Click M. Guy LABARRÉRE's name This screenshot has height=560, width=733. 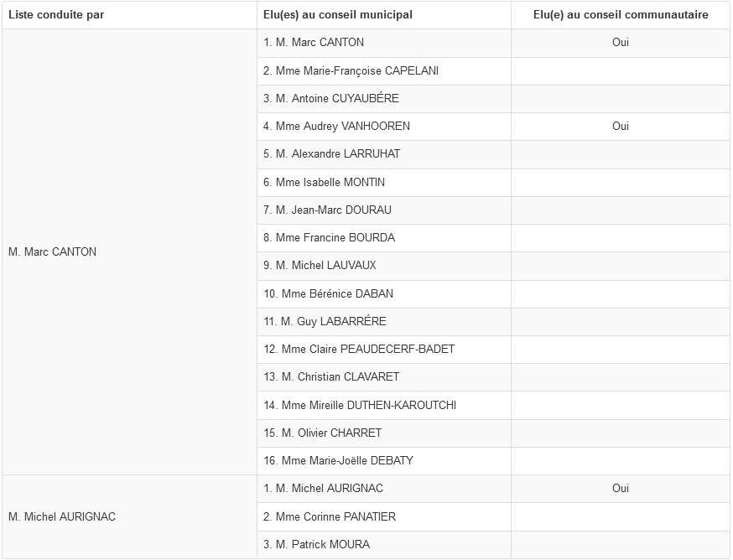tap(325, 321)
